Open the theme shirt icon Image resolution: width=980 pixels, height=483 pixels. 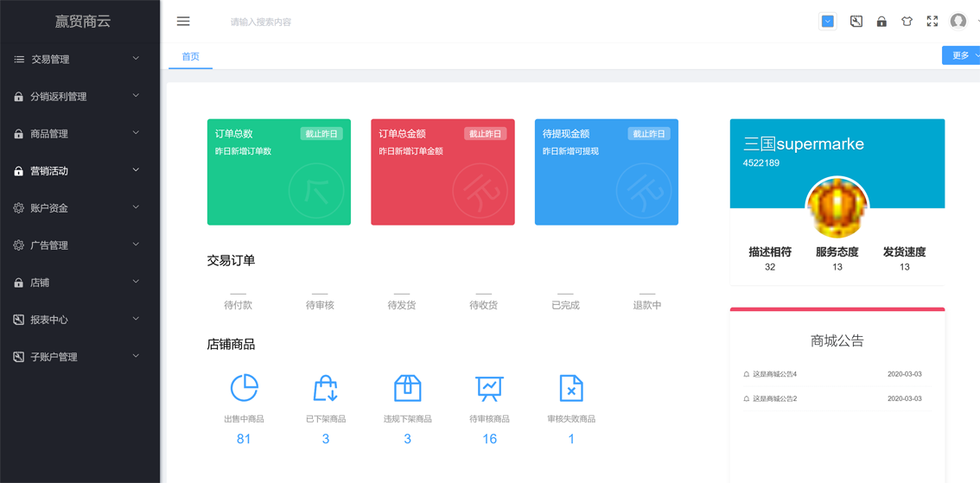[x=907, y=22]
